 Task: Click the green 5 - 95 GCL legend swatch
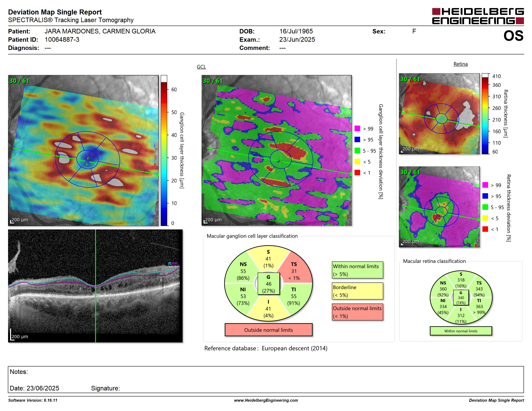pyautogui.click(x=357, y=150)
